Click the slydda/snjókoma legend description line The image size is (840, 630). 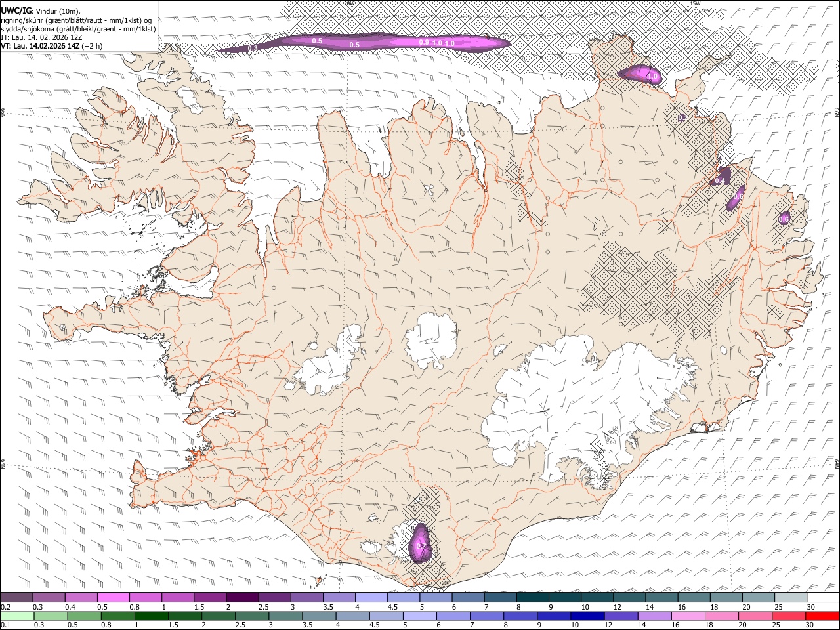(78, 29)
